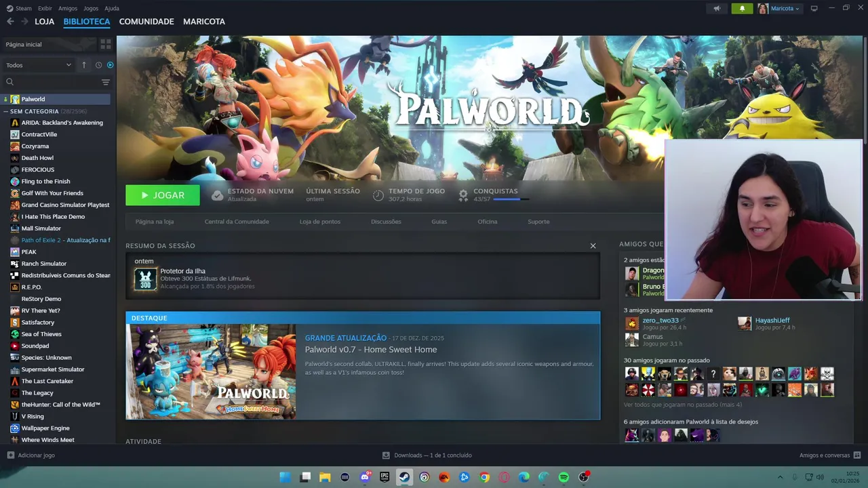Open the achievements gear icon
The image size is (868, 488).
click(x=463, y=195)
